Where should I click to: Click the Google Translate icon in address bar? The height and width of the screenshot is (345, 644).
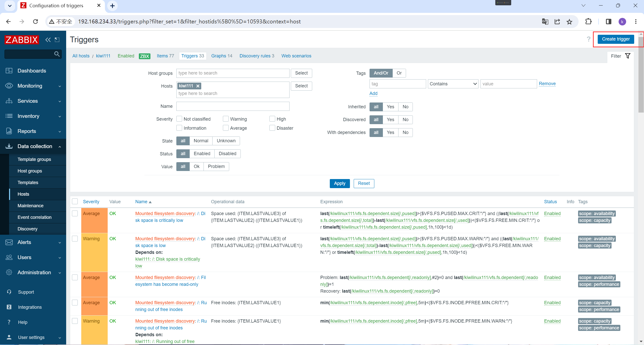point(545,22)
